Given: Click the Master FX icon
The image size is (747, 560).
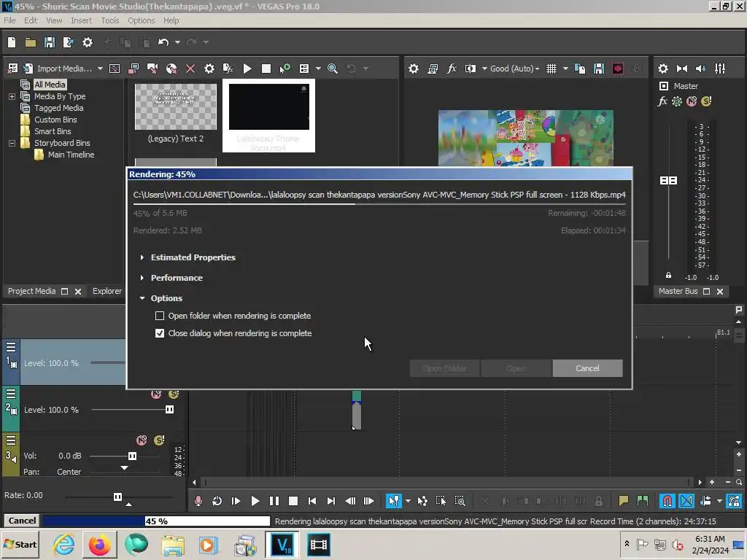Looking at the screenshot, I should 662,101.
